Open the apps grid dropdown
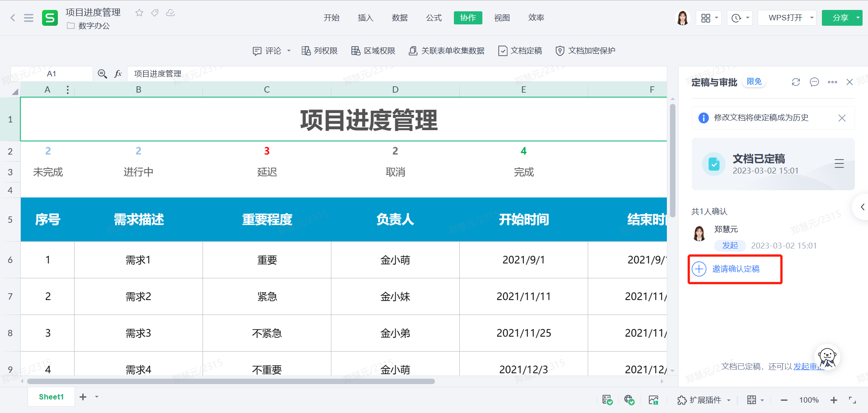This screenshot has width=868, height=413. click(x=708, y=18)
